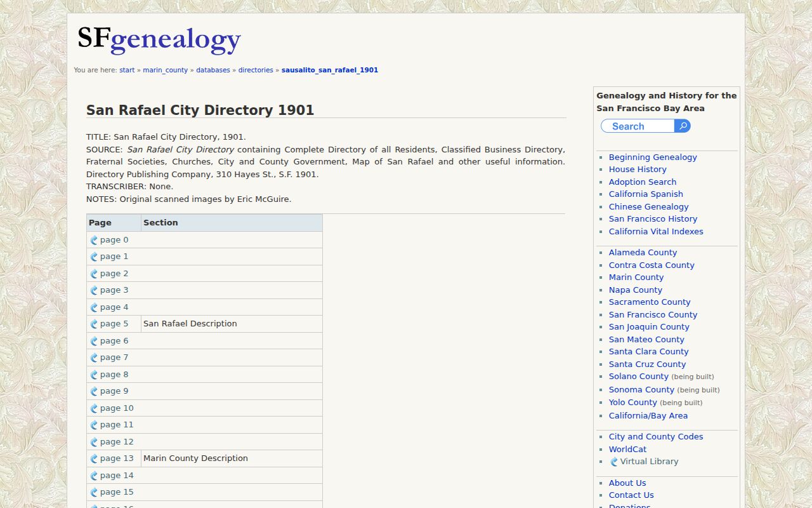
Task: Click the link icon beside page 8
Action: [x=94, y=375]
